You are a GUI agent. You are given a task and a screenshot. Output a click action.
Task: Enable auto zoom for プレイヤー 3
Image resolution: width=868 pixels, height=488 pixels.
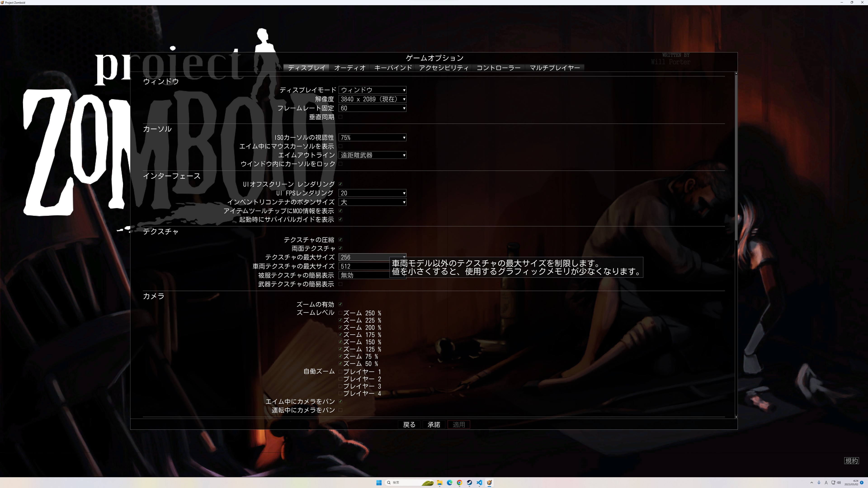pyautogui.click(x=340, y=386)
